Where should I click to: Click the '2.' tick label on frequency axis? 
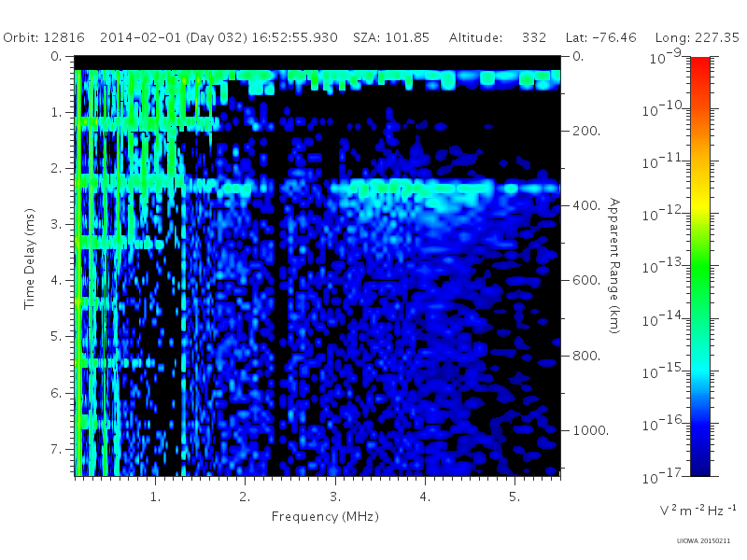[245, 497]
